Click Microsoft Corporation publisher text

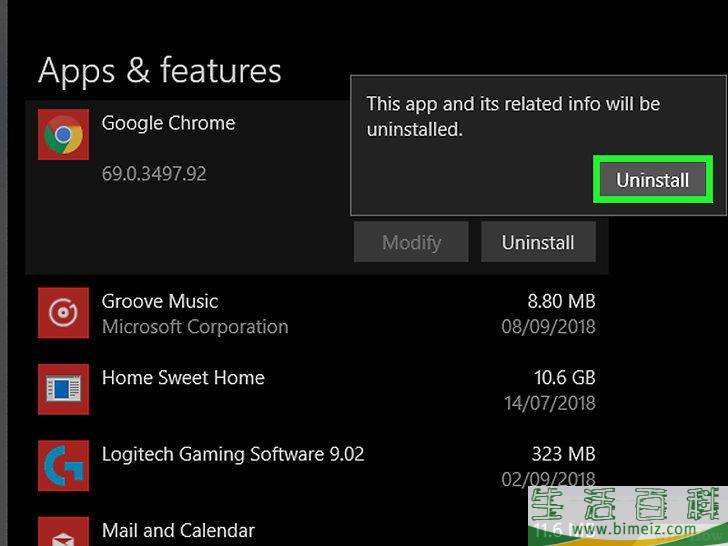[x=195, y=327]
